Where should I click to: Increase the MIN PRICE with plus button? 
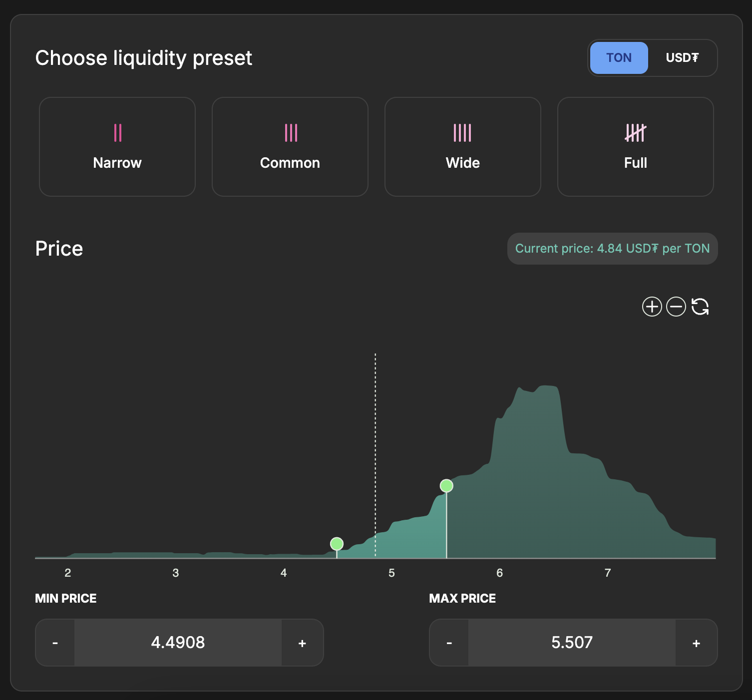tap(302, 643)
